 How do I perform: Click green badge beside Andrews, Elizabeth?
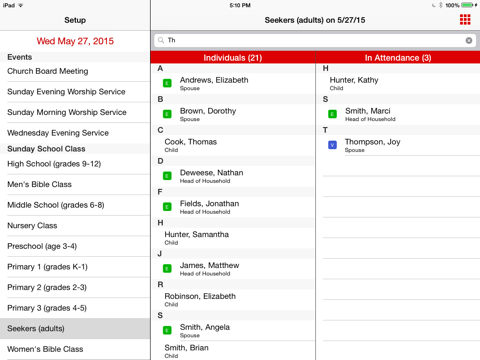click(x=167, y=83)
